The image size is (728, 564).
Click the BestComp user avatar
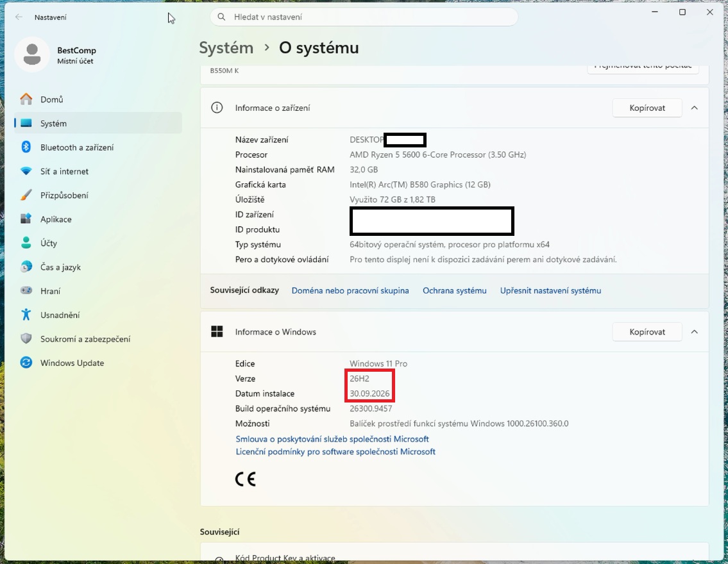coord(32,54)
